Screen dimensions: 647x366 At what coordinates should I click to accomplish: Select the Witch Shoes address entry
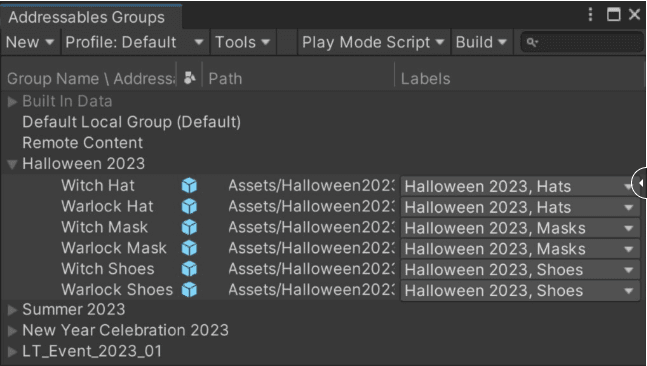click(x=108, y=269)
